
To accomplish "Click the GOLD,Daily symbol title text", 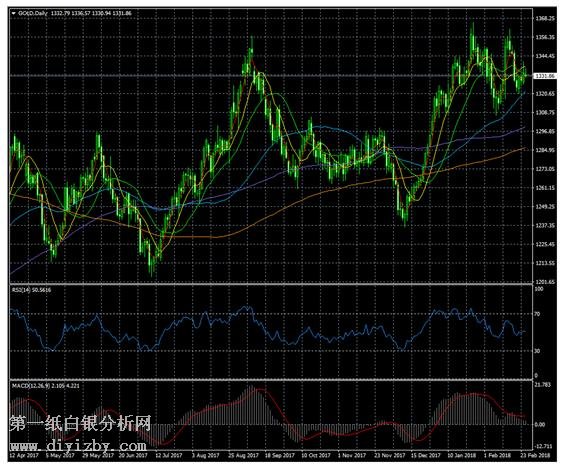I will click(x=33, y=13).
